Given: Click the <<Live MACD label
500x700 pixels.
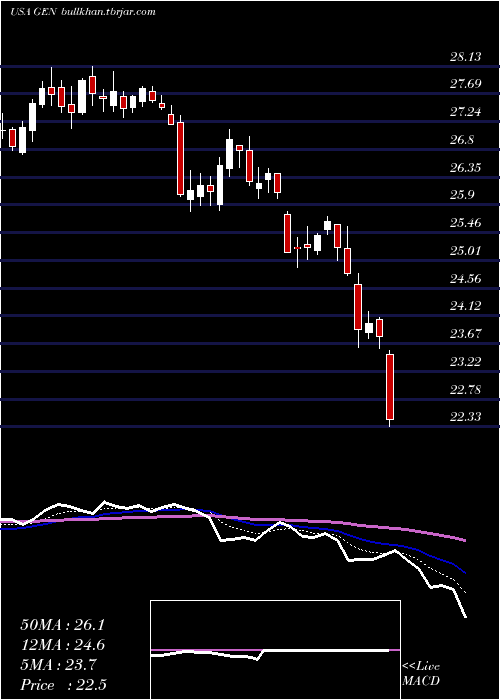Looking at the screenshot, I should click(421, 673).
